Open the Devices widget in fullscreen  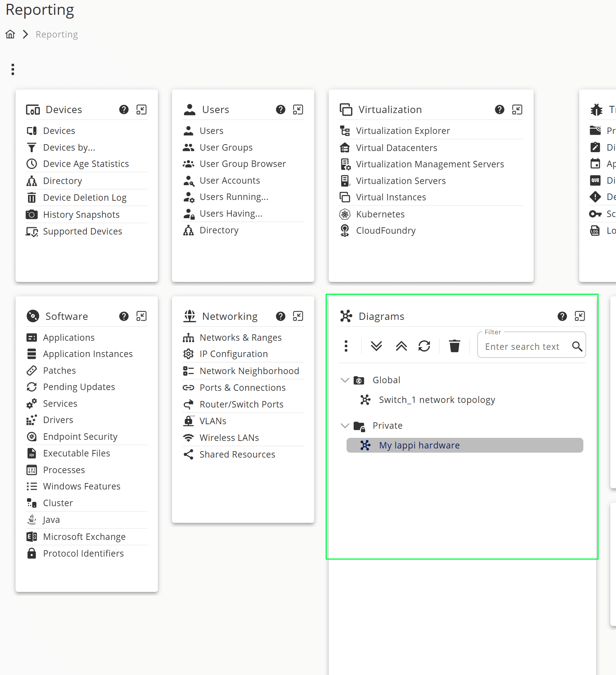pos(141,110)
